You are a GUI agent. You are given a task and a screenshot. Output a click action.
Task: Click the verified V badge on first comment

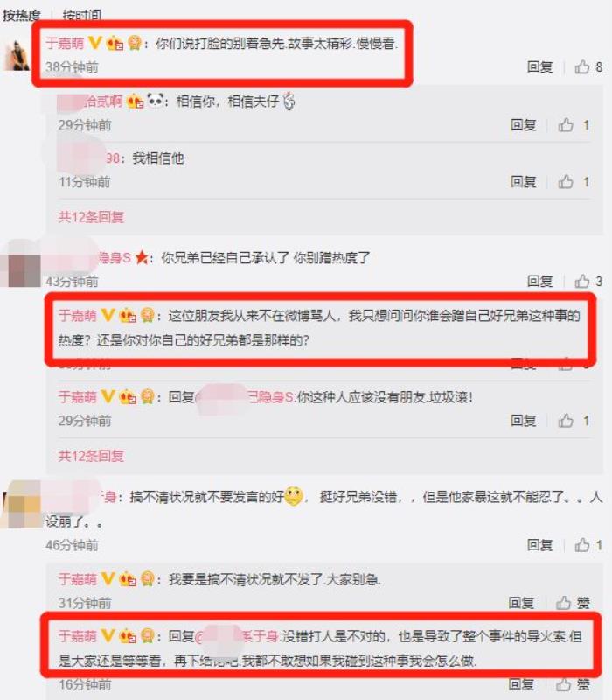point(95,43)
